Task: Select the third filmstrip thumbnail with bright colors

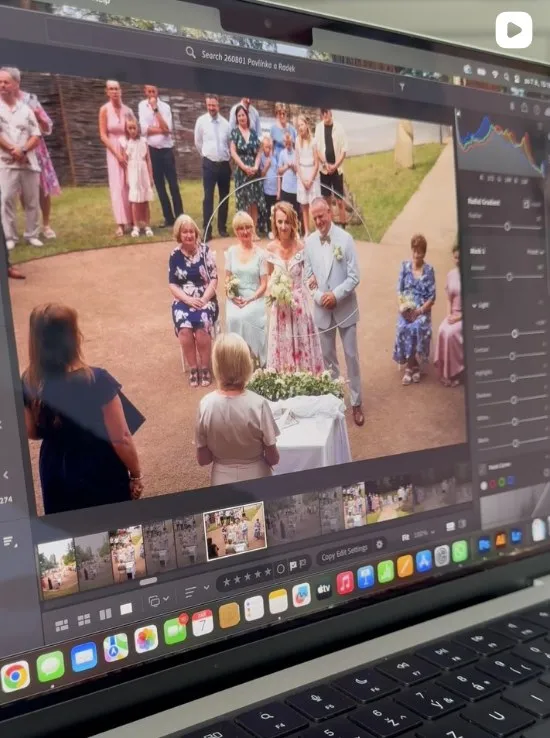Action: coord(127,552)
